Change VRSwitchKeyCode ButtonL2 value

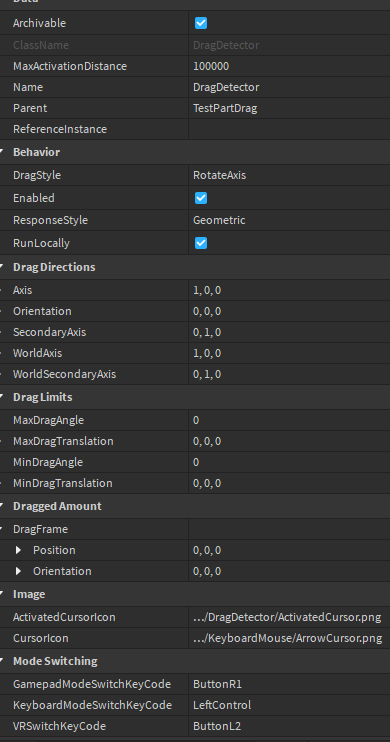[289, 726]
